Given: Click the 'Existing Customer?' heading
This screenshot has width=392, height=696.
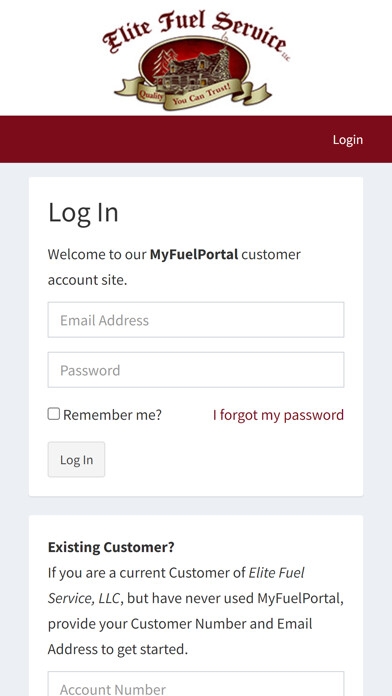Looking at the screenshot, I should pos(111,547).
